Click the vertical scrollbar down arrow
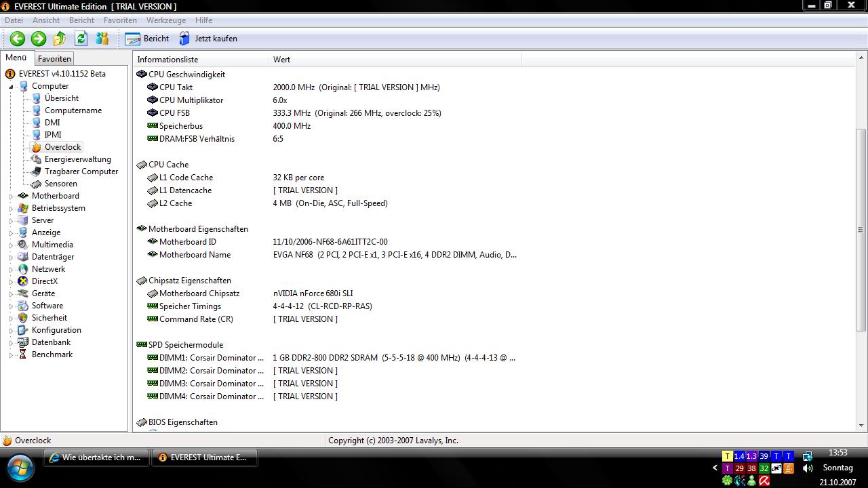Viewport: 868px width, 488px height. [861, 426]
